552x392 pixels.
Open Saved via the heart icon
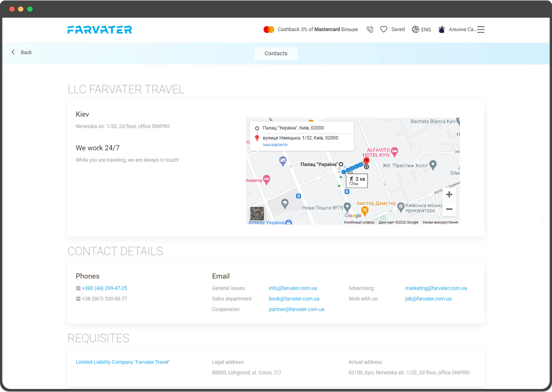[x=384, y=29]
